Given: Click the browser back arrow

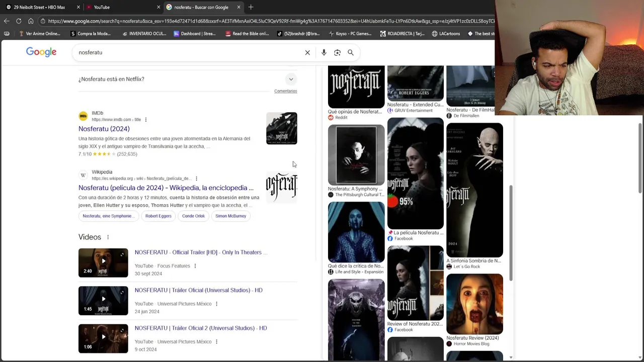Looking at the screenshot, I should (7, 21).
